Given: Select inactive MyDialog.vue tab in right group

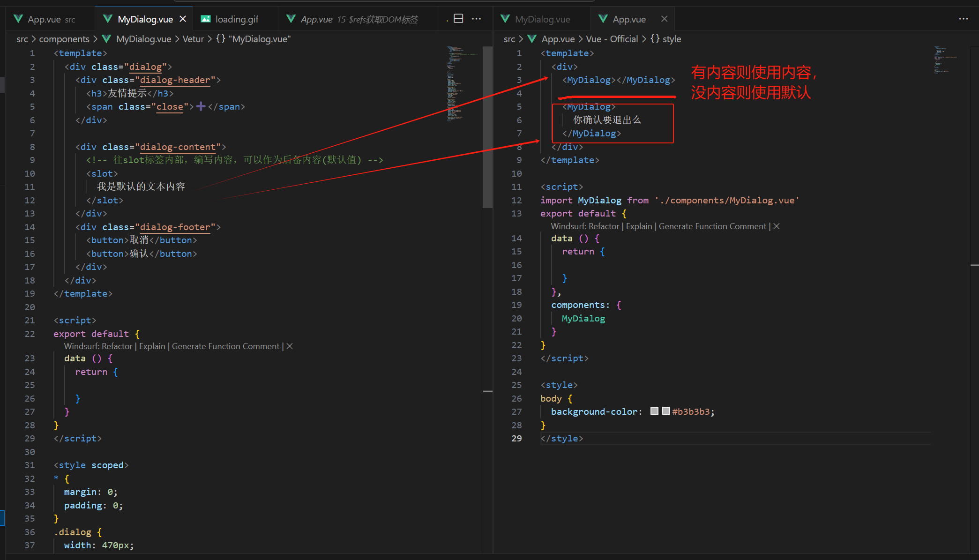Looking at the screenshot, I should (542, 19).
